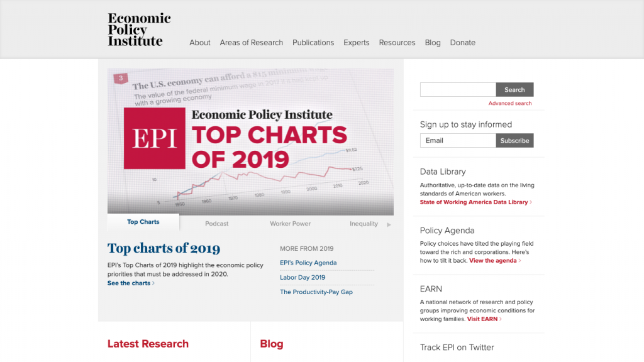The height and width of the screenshot is (362, 644).
Task: Click the MORE FROM 2019 label
Action: tap(307, 249)
